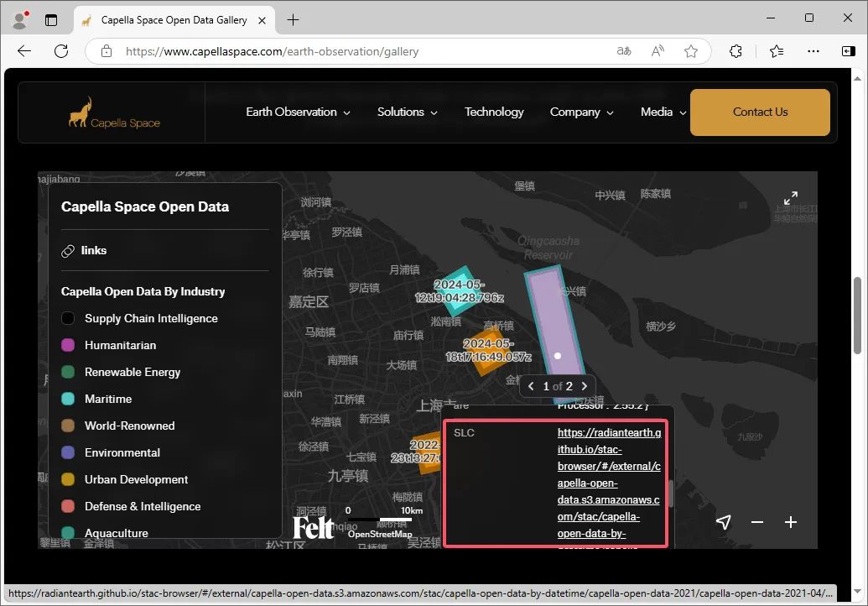Go to next feature in popup pager
Viewport: 868px width, 606px height.
pyautogui.click(x=584, y=386)
